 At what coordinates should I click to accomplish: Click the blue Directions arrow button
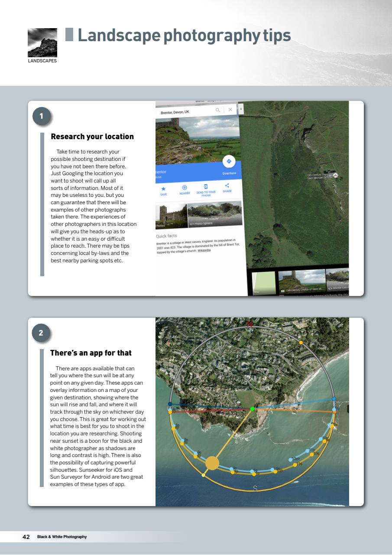pos(229,162)
